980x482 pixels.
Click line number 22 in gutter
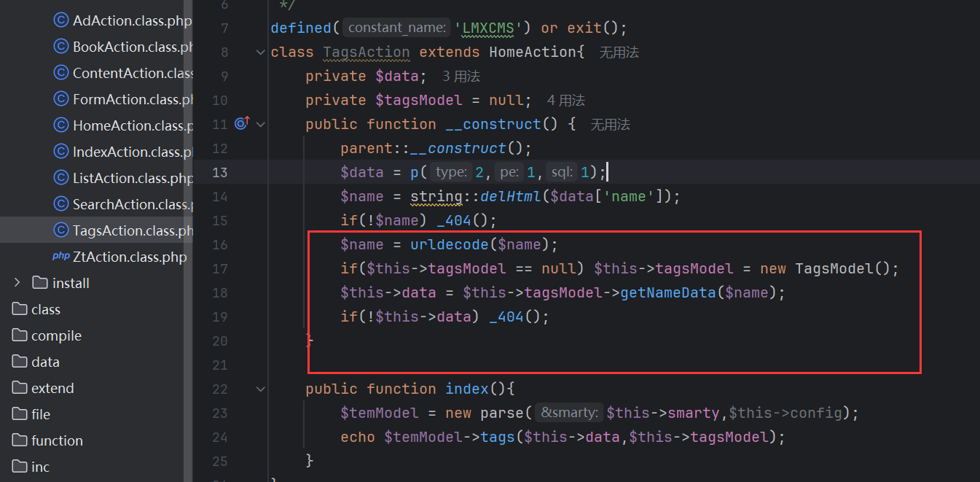[x=220, y=389]
